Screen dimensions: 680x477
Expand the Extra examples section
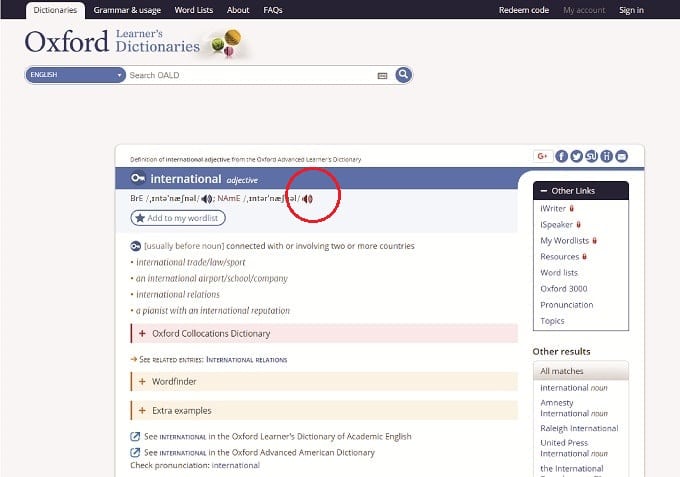[324, 411]
